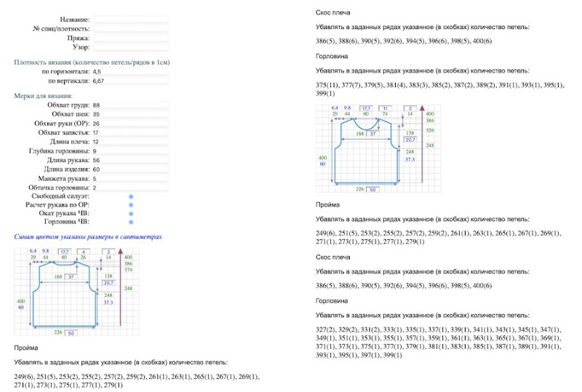Focus the № спиц/плотность field

(130, 29)
